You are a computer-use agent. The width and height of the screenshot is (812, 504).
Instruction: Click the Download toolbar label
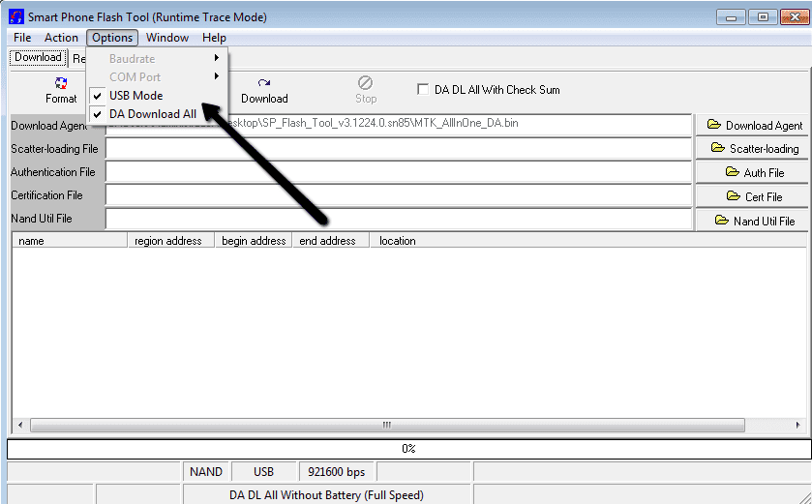tap(264, 99)
